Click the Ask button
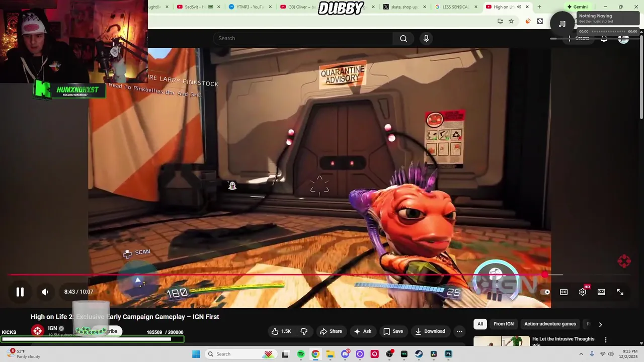Viewport: 644px width, 362px height. (362, 331)
